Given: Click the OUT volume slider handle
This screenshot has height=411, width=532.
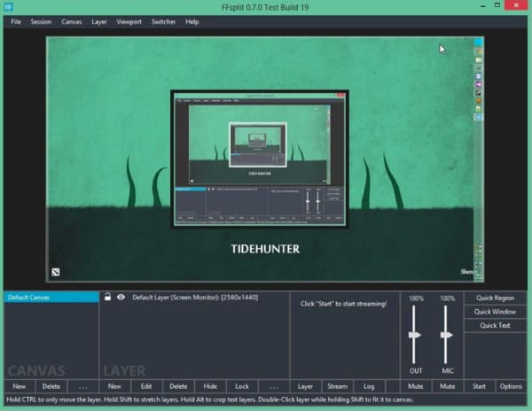Looking at the screenshot, I should click(415, 335).
